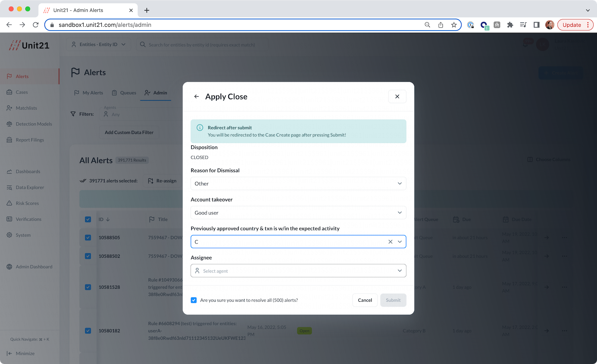Click the Risk Scores warning icon
The height and width of the screenshot is (364, 597).
coord(9,203)
